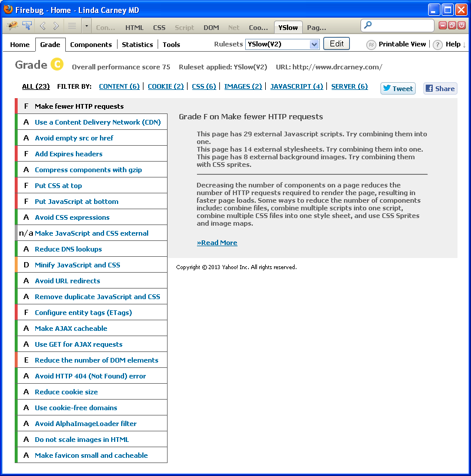471x476 pixels.
Task: Select the YSlow panel tab
Action: pos(288,28)
